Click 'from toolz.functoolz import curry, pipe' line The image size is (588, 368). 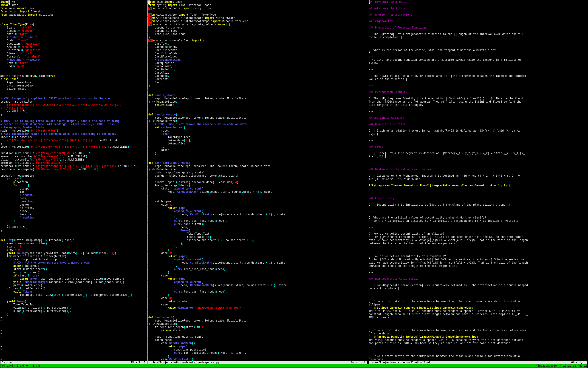(180, 9)
